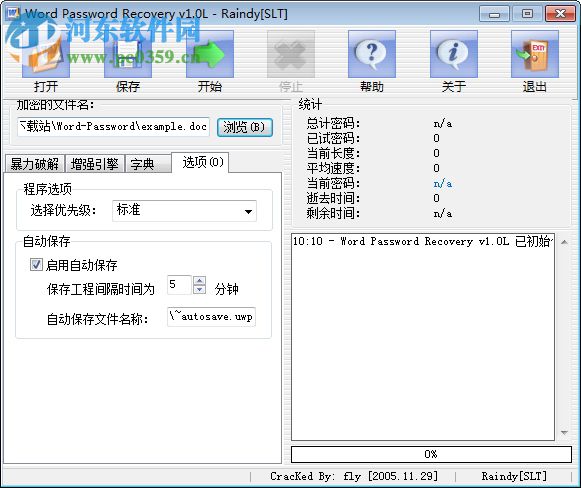581x488 pixels.
Task: Click the 当前长度 label
Action: [x=333, y=153]
